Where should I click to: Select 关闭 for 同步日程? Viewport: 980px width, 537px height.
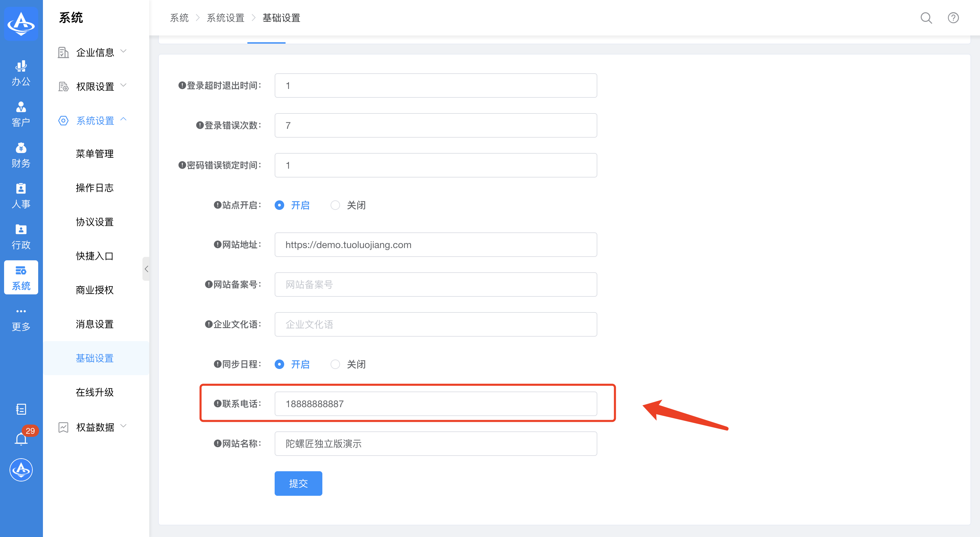(335, 364)
